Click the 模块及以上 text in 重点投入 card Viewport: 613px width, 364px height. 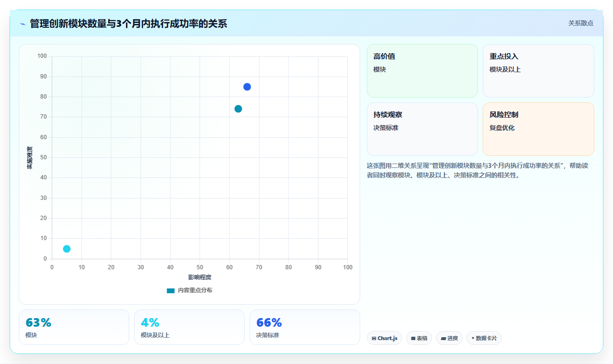coord(505,69)
